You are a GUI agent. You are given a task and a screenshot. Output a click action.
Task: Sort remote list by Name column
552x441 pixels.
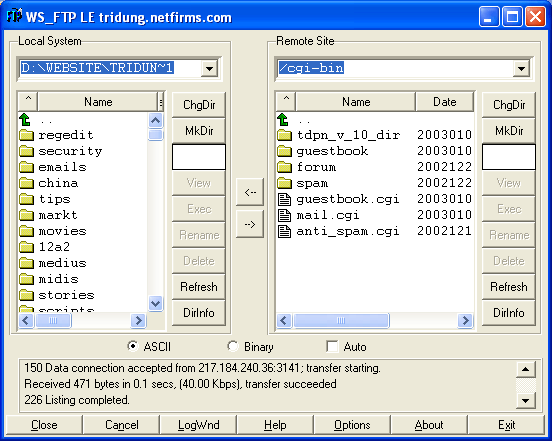(x=356, y=102)
